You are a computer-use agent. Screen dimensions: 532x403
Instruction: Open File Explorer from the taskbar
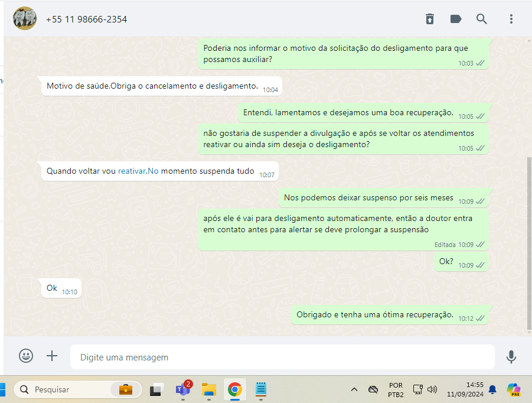click(x=209, y=389)
